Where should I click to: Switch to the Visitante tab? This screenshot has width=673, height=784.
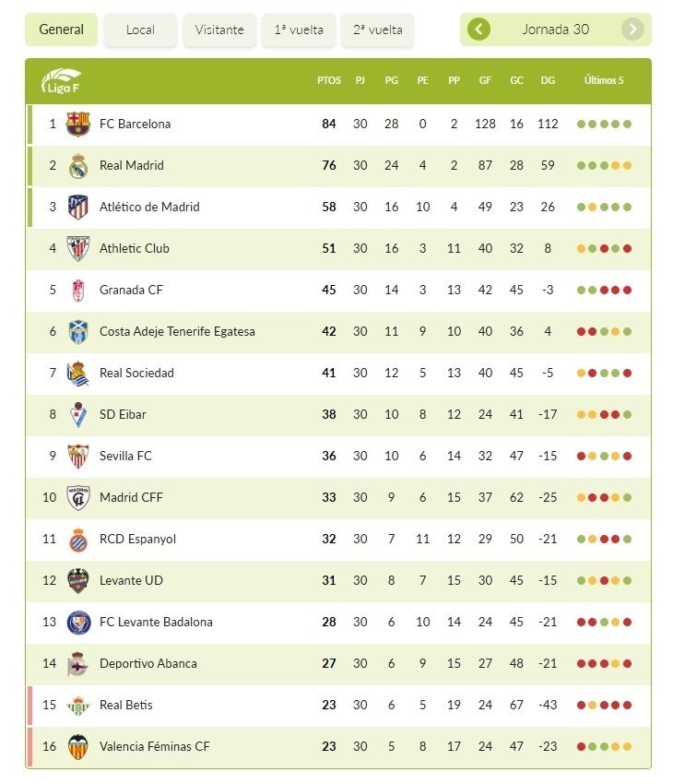pyautogui.click(x=219, y=30)
